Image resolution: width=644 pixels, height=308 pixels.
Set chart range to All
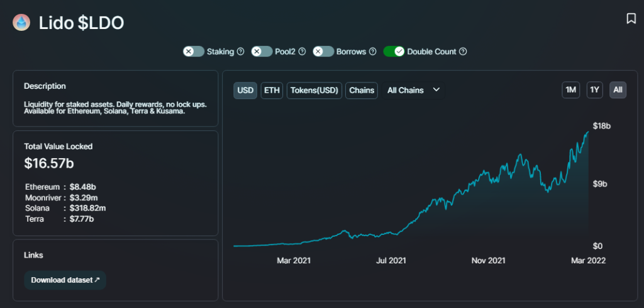pyautogui.click(x=618, y=90)
